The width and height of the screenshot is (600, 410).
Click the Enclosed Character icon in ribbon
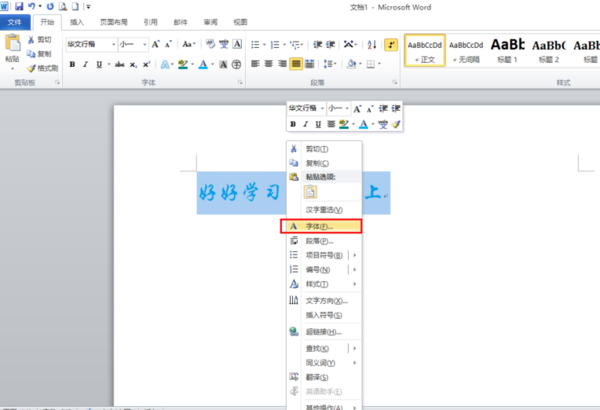pyautogui.click(x=237, y=64)
